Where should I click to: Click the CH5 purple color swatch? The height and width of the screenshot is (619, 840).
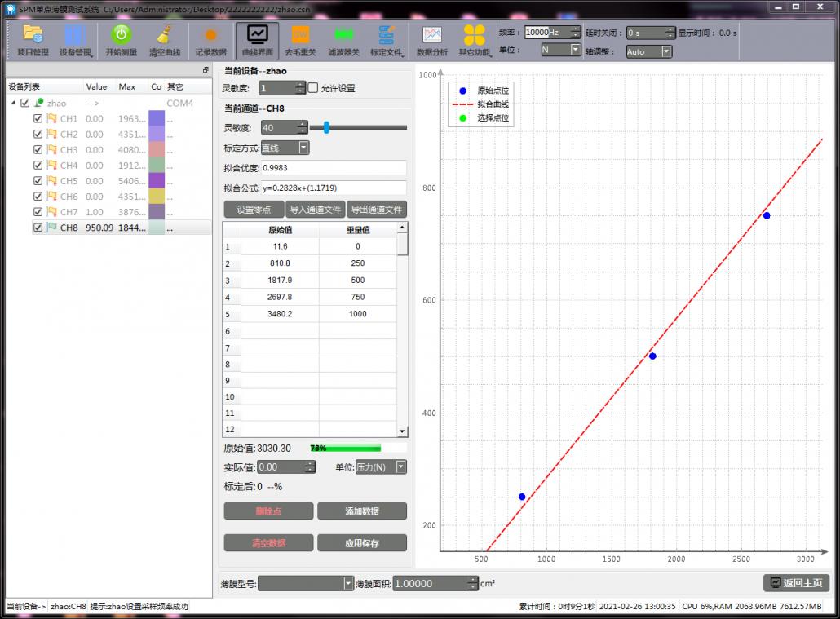click(x=157, y=180)
